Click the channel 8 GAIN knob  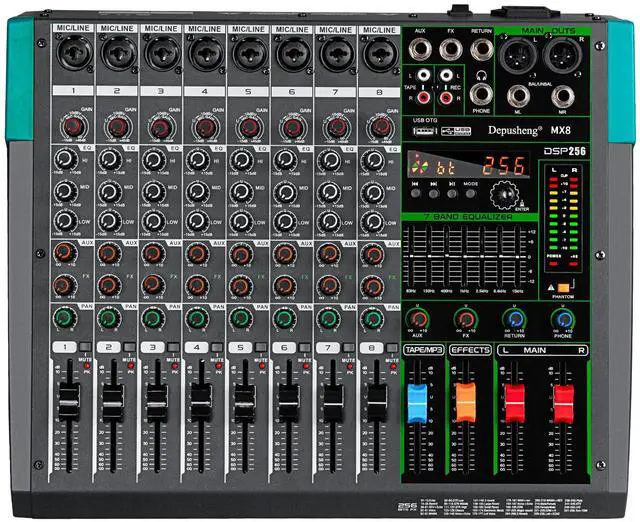(380, 127)
